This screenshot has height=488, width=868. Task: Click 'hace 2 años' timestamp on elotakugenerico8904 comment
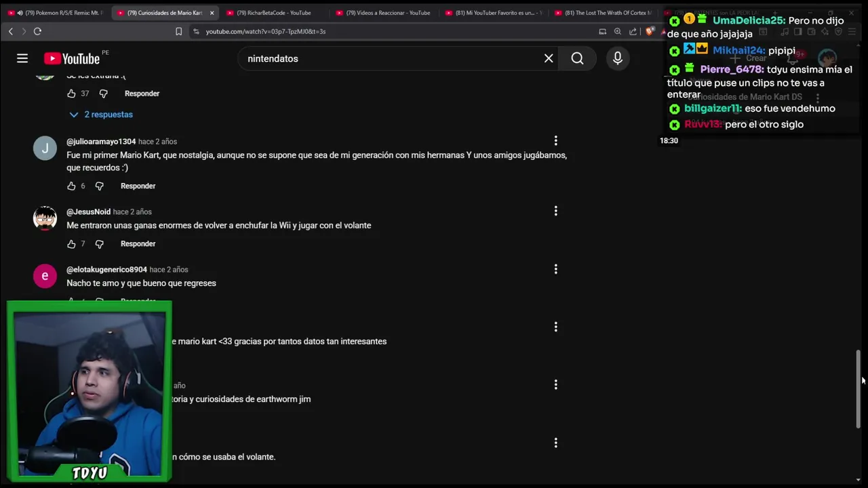point(169,270)
